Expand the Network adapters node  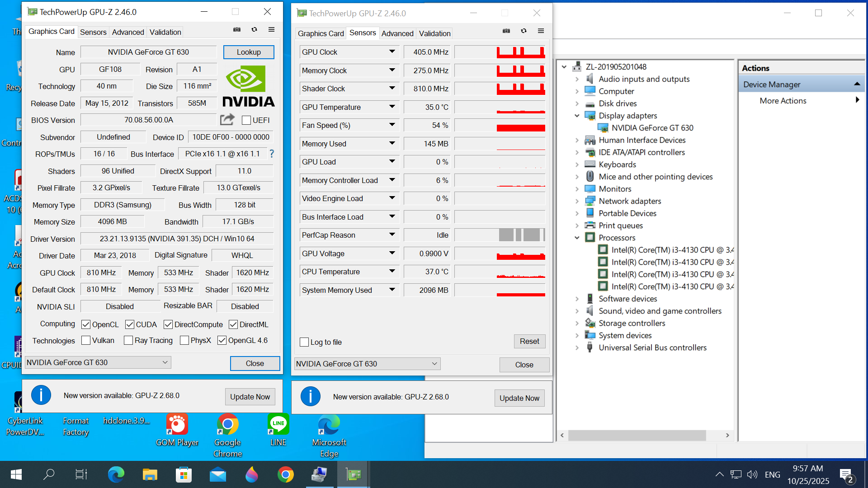click(x=577, y=201)
